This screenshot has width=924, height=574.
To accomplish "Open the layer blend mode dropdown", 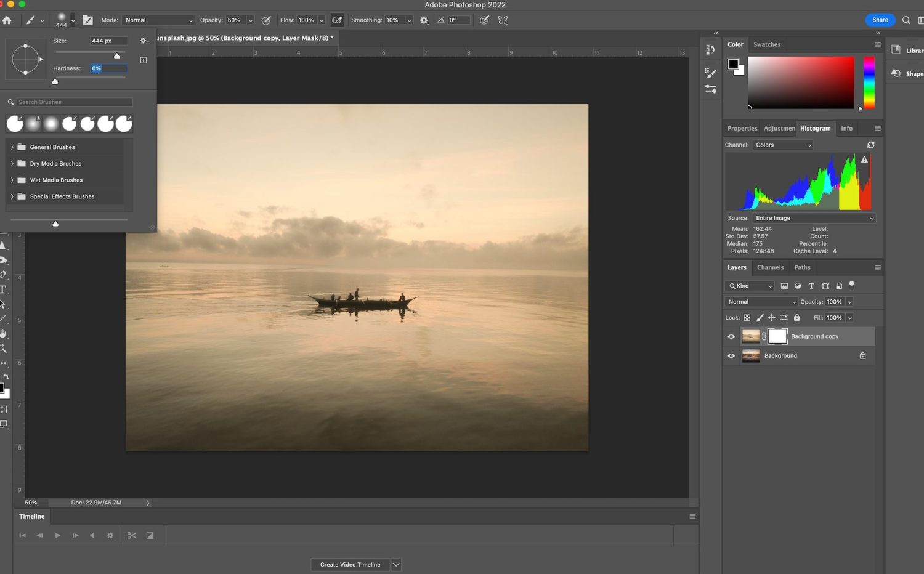I will pos(761,302).
